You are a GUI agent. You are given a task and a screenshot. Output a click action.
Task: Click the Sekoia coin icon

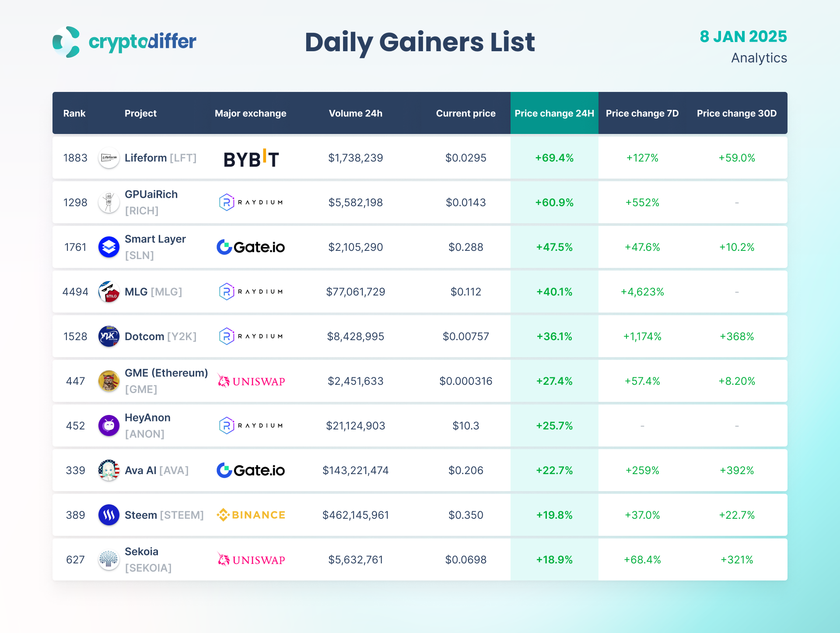109,559
